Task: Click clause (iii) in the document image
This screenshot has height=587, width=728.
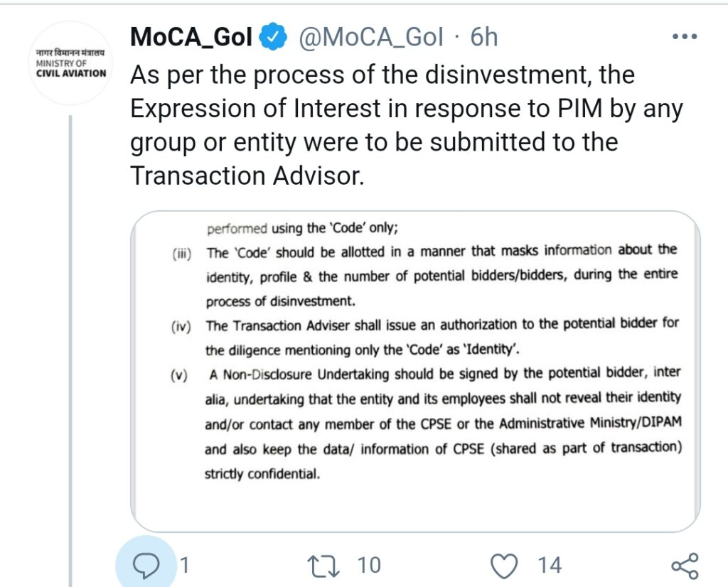Action: click(x=425, y=276)
